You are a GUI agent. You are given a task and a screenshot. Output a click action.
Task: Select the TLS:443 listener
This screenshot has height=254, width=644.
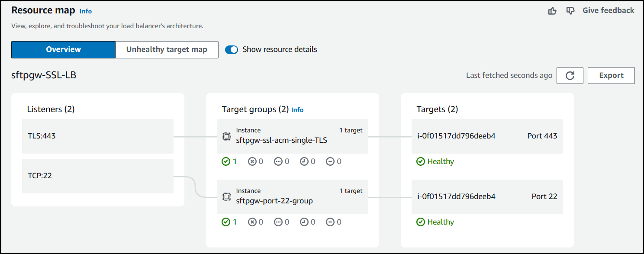pos(98,136)
